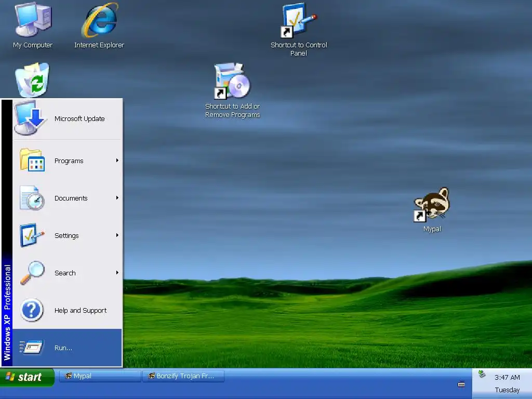Viewport: 532px width, 399px height.
Task: Expand the Documents submenu arrow
Action: (117, 197)
